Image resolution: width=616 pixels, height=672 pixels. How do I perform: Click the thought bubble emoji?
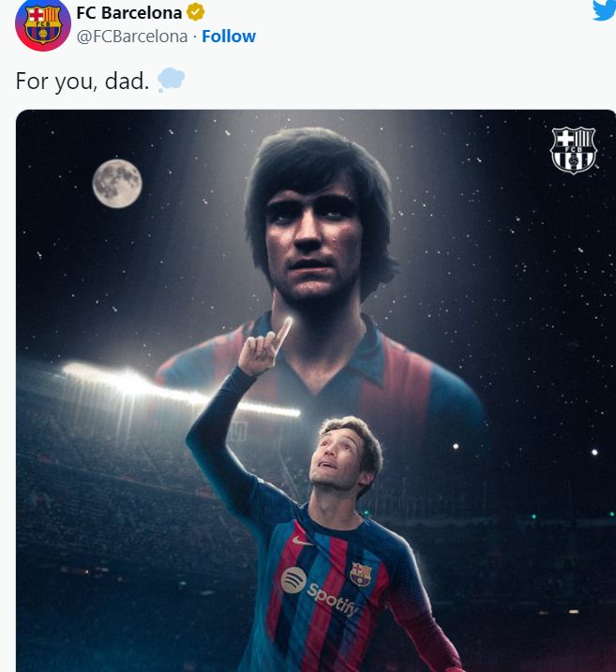[x=171, y=80]
